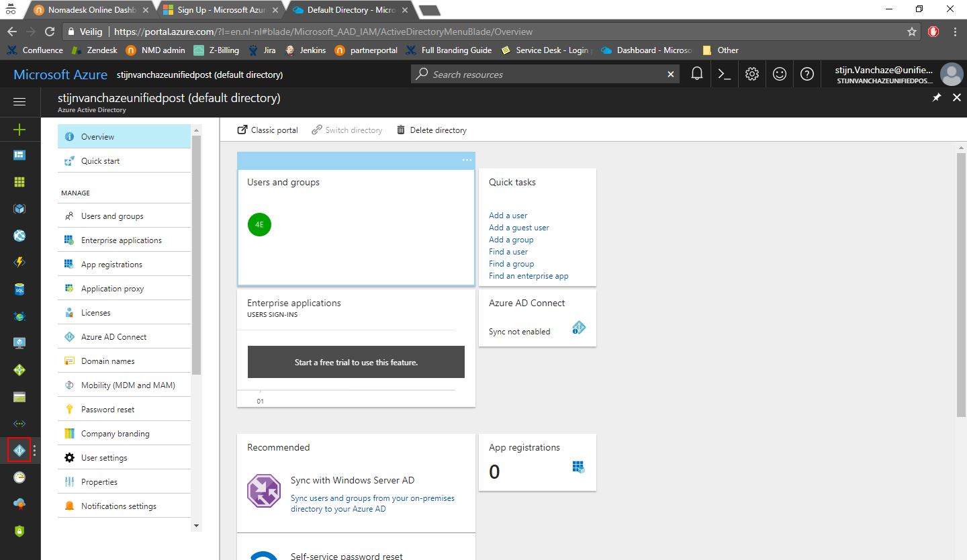Open Azure Active Directory sidebar icon
This screenshot has height=560, width=967.
(x=19, y=451)
